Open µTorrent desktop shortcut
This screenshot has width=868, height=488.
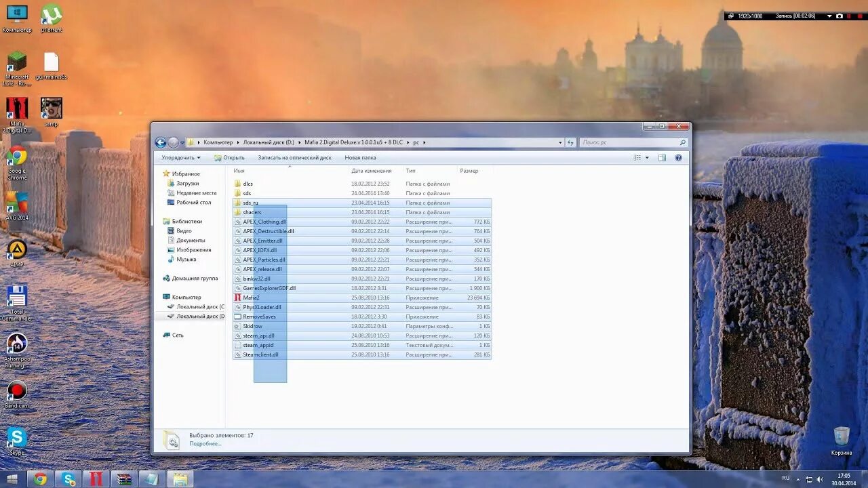[52, 18]
